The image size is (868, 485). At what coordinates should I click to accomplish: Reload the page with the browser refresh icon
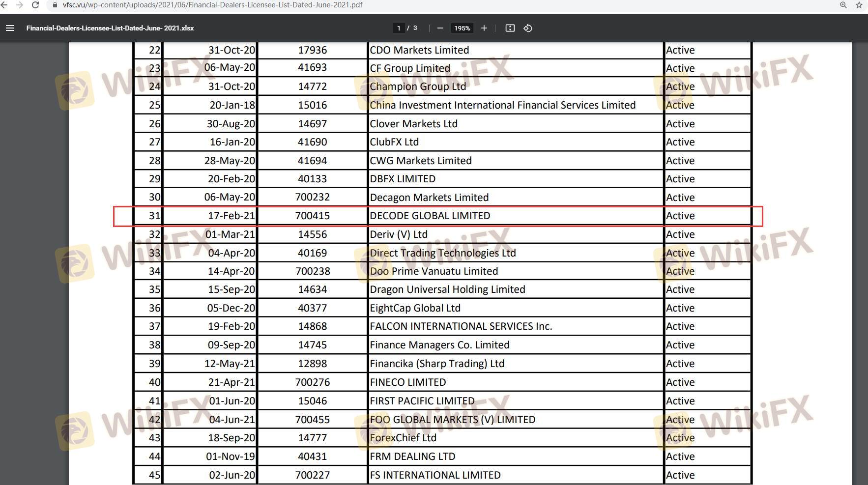point(35,5)
